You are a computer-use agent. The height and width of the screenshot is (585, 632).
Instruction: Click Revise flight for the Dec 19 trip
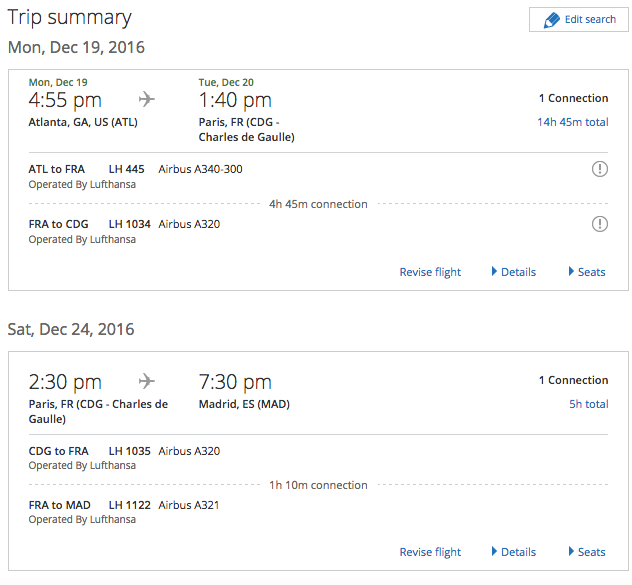[430, 272]
